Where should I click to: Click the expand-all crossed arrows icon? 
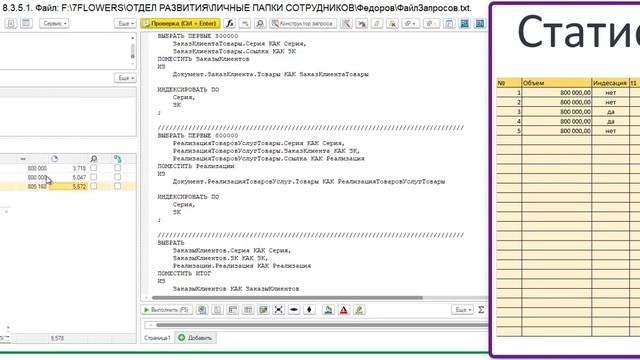pyautogui.click(x=278, y=310)
